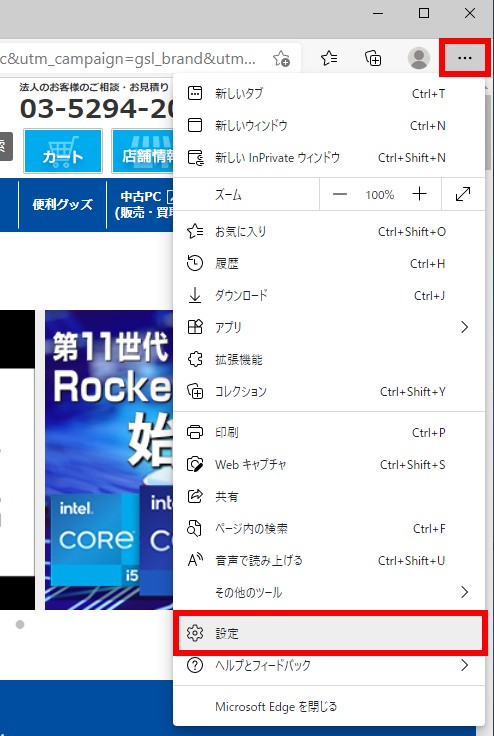Open お気に入り from the menu

click(x=329, y=231)
